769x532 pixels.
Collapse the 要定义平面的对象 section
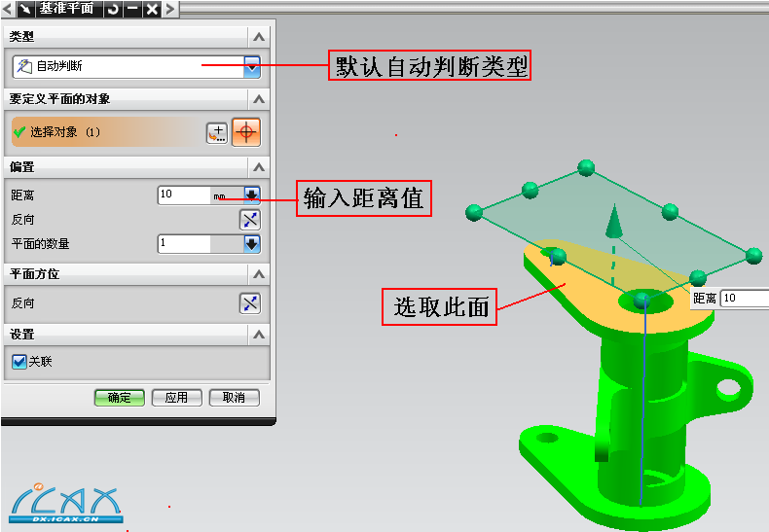pos(259,99)
